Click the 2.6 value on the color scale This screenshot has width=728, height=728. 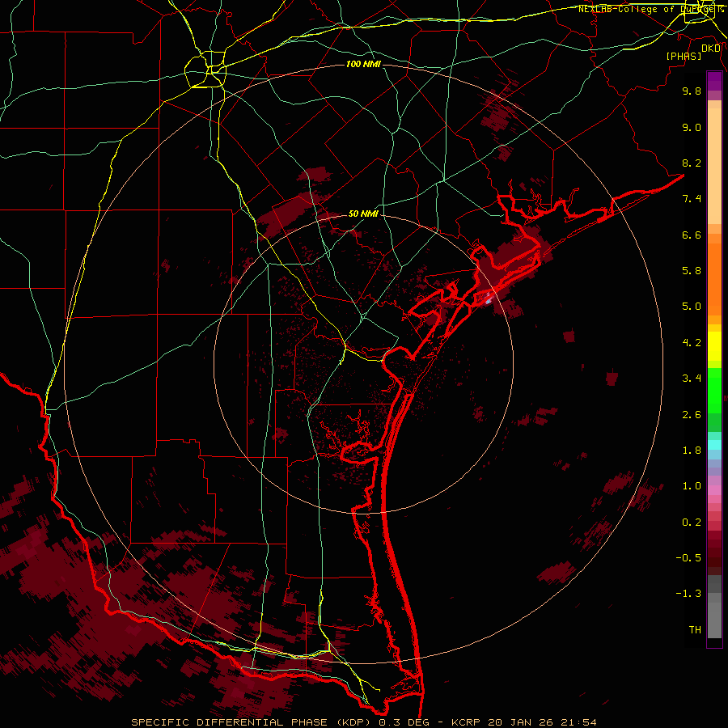click(692, 415)
